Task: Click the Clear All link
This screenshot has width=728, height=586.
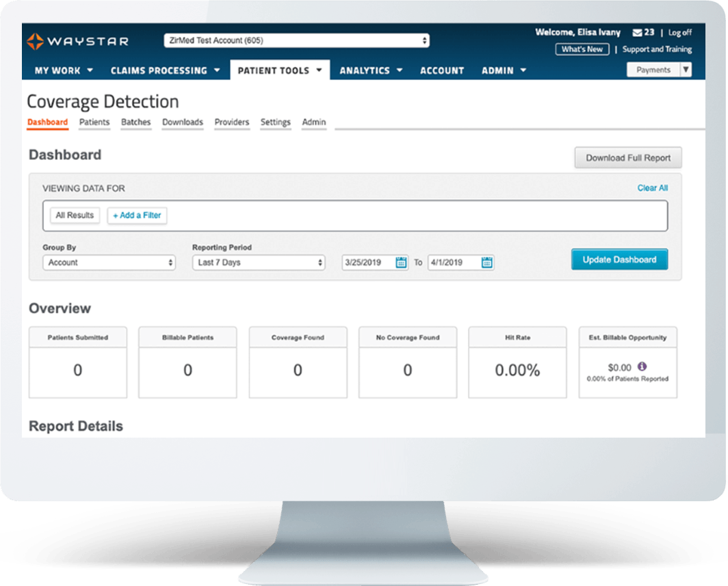Action: click(x=652, y=187)
